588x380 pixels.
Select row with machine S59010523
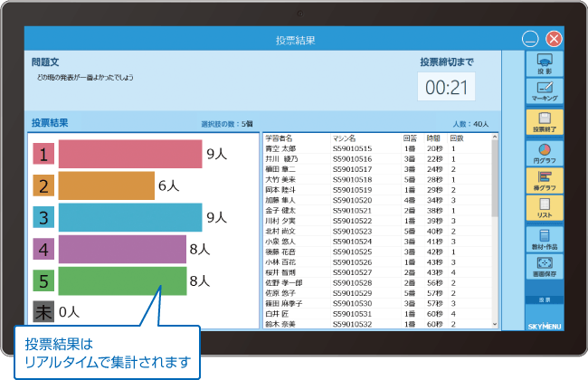(x=377, y=231)
